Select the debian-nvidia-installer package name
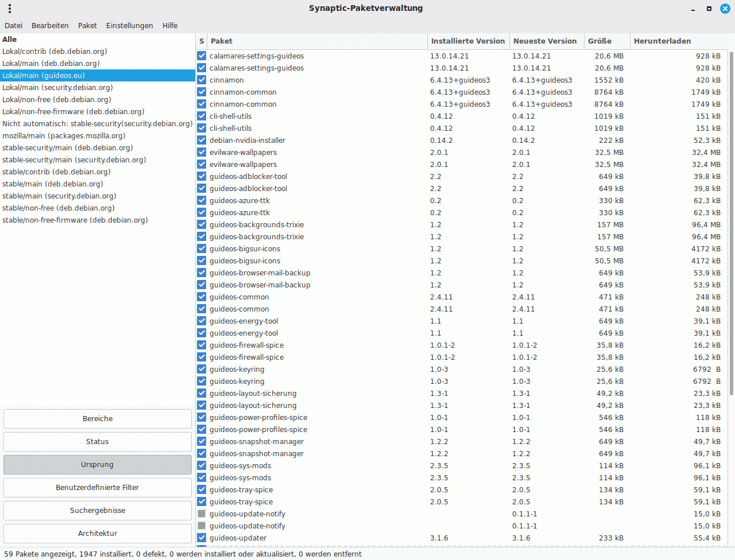735x560 pixels. click(247, 140)
